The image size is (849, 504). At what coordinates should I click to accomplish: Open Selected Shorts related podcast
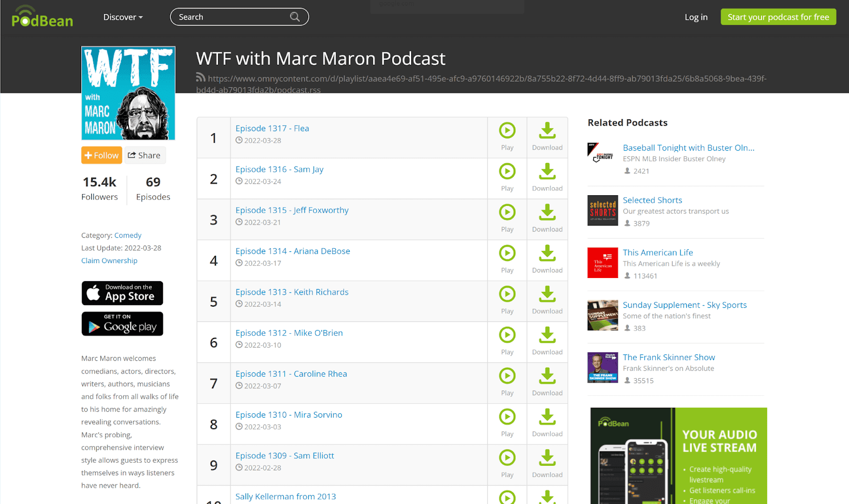coord(652,200)
